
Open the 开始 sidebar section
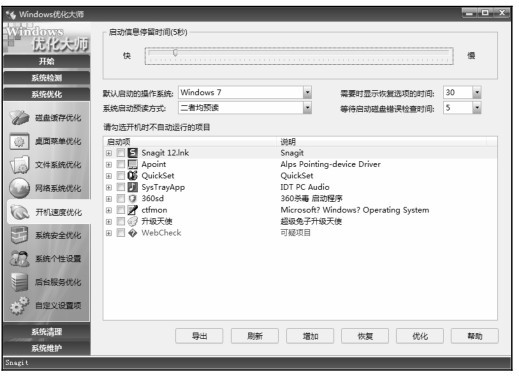47,62
